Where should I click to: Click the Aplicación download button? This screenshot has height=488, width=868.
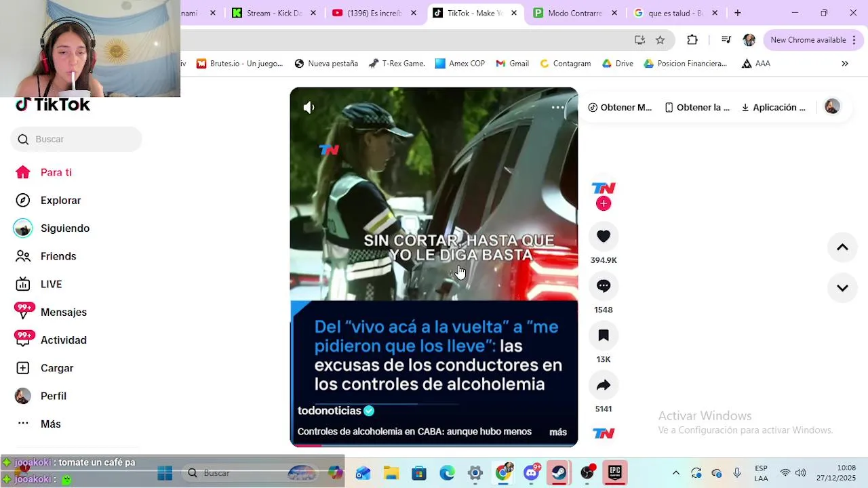(x=774, y=107)
